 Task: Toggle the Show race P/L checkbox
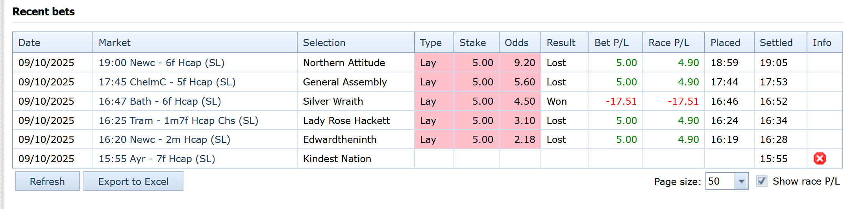point(762,181)
